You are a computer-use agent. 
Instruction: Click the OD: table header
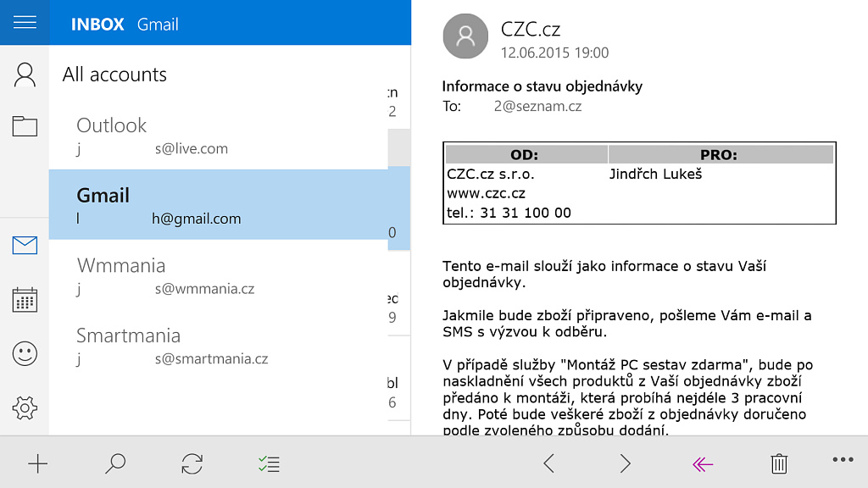[526, 155]
